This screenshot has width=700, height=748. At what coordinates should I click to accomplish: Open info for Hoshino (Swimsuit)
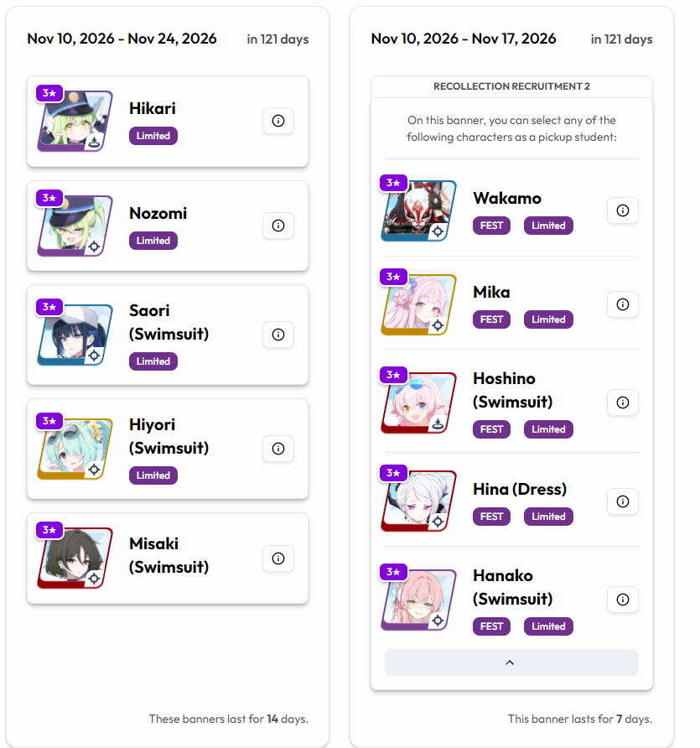622,403
